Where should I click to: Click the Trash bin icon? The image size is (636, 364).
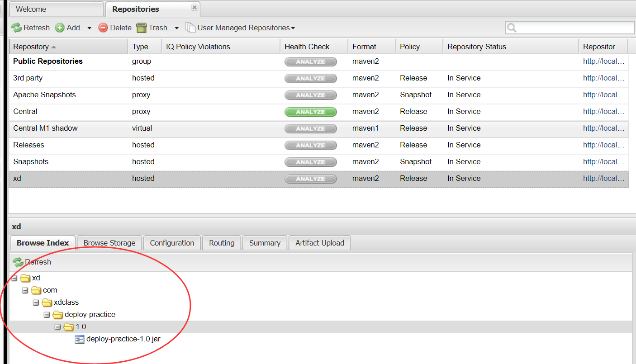142,28
